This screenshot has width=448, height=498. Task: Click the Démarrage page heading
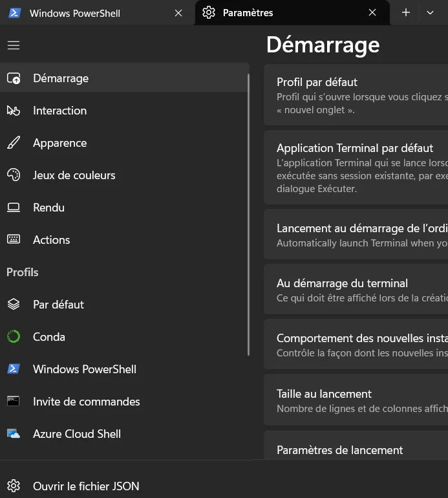tap(323, 45)
